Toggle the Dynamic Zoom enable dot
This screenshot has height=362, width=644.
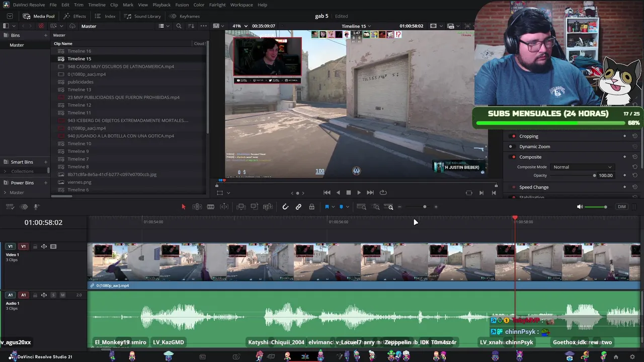[511, 147]
